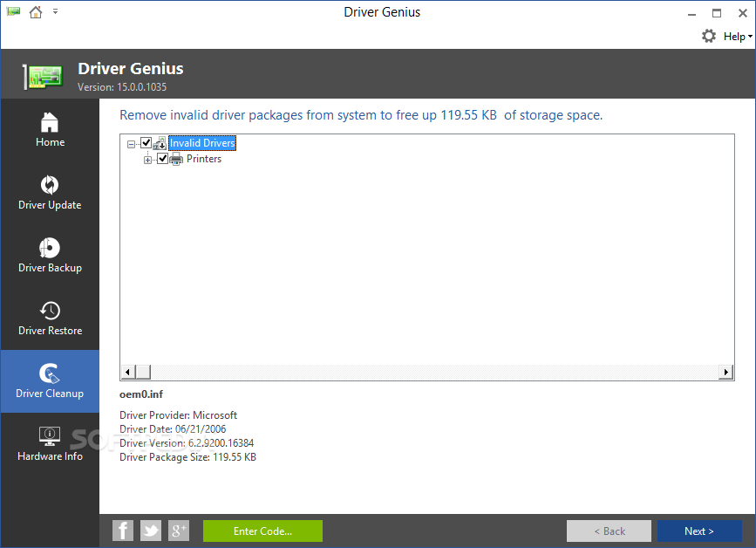
Task: Open the quick access dropdown arrow in the title bar
Action: 56,11
